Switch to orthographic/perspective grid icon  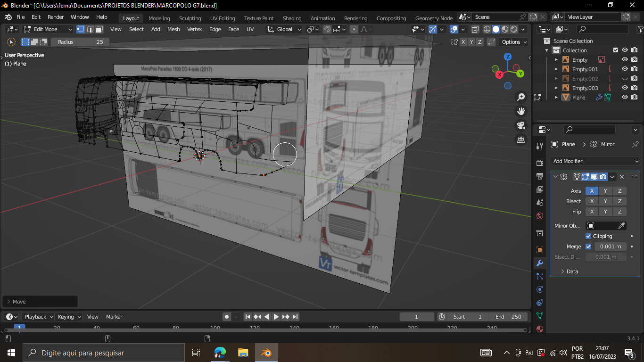click(521, 140)
